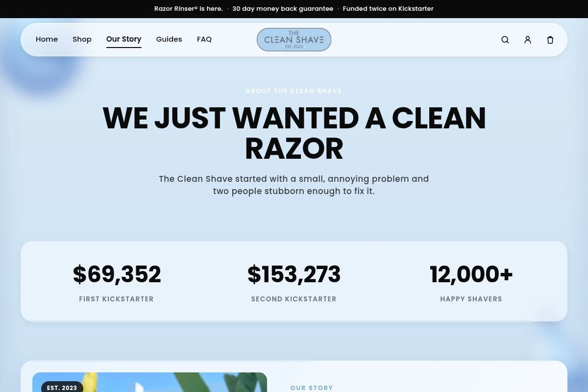Viewport: 588px width, 392px height.
Task: Click 'Razor Rinser® is here.' announcement
Action: (188, 9)
